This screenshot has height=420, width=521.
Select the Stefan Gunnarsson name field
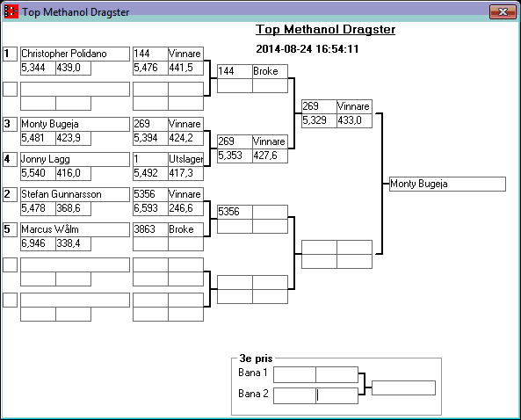coord(75,194)
